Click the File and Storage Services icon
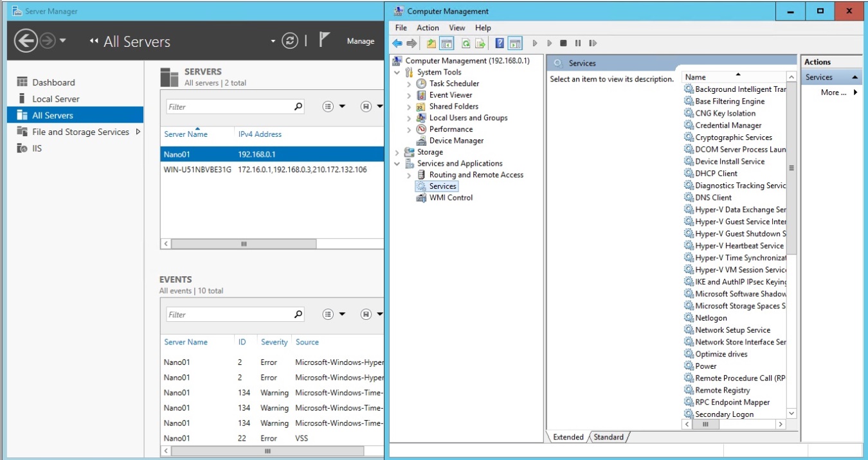Image resolution: width=868 pixels, height=460 pixels. pyautogui.click(x=23, y=132)
